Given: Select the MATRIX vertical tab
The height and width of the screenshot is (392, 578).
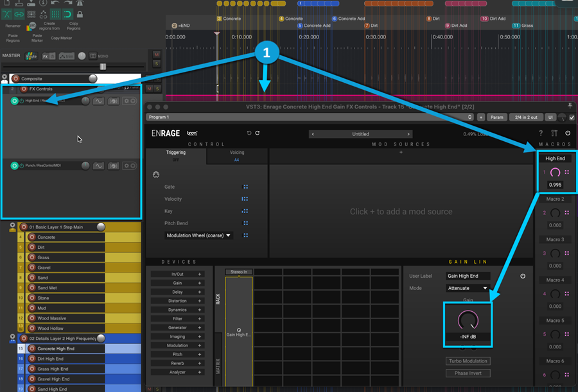Looking at the screenshot, I should (218, 366).
